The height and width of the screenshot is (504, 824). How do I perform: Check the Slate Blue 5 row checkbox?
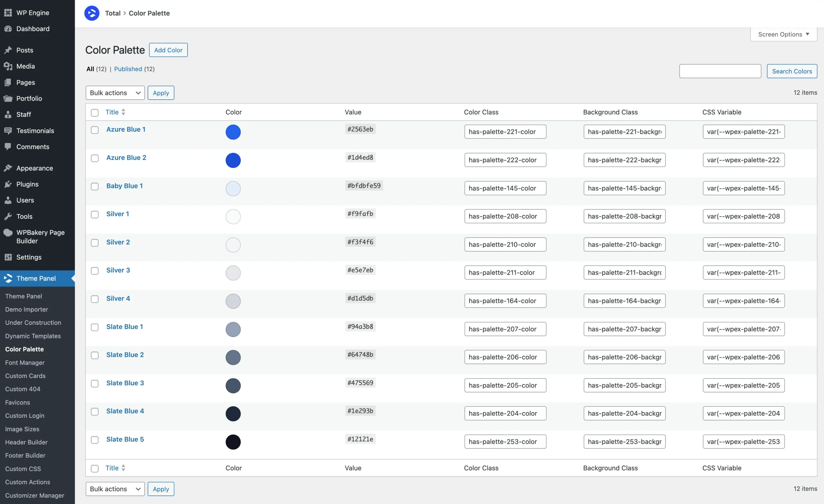click(95, 440)
